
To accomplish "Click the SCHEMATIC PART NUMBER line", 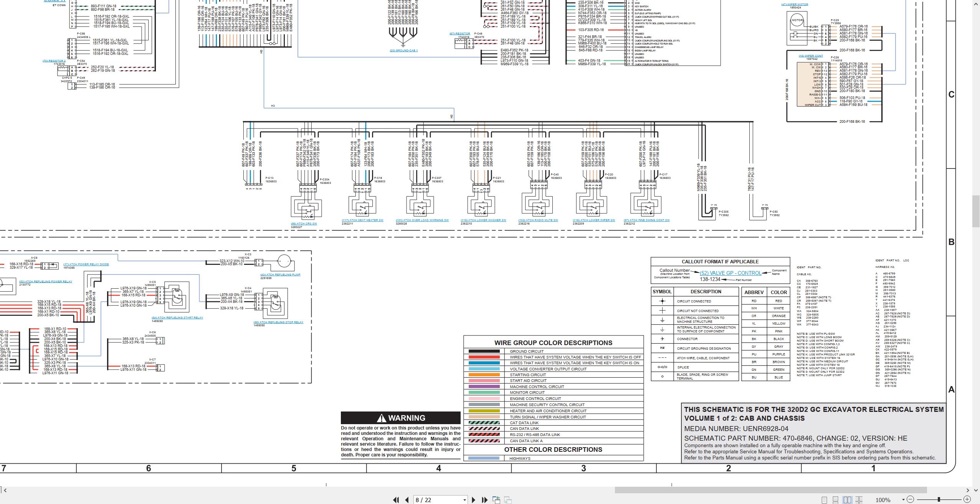I will (x=796, y=438).
